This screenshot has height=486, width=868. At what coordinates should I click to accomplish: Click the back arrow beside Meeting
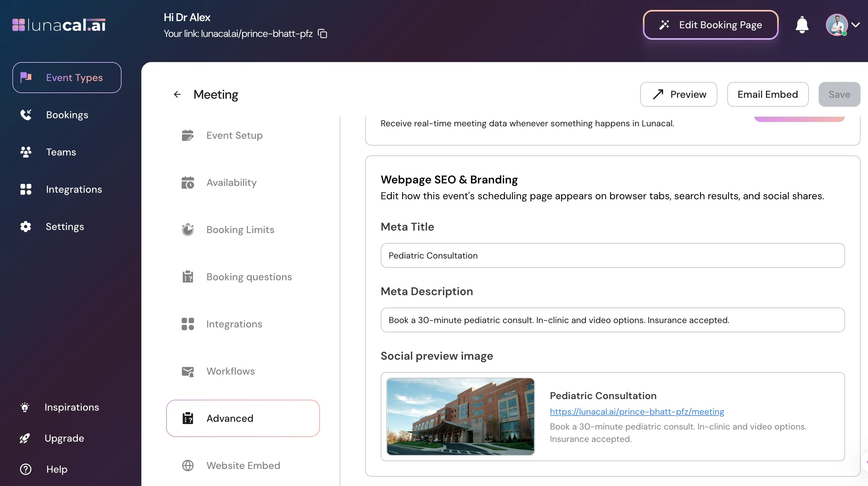click(x=177, y=94)
